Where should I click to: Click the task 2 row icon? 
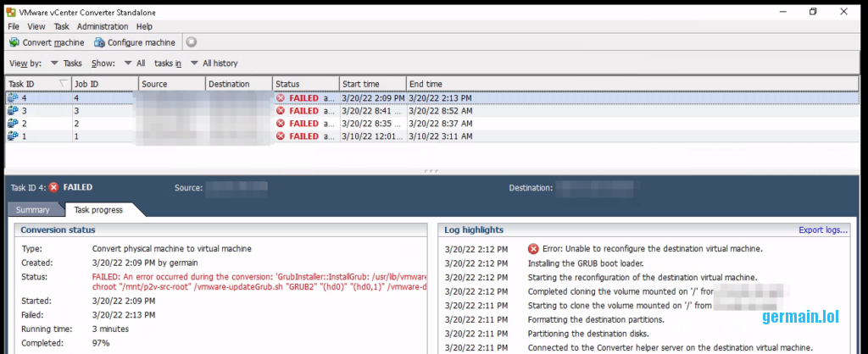coord(13,124)
